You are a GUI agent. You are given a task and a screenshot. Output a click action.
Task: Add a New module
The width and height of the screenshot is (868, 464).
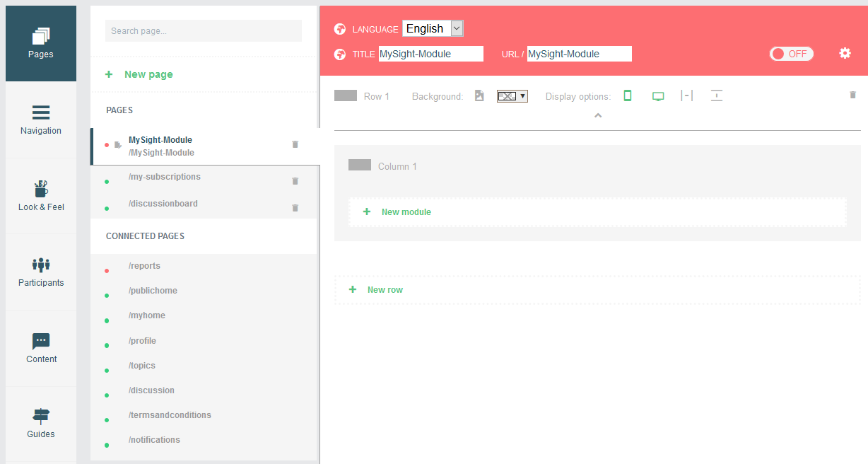pos(597,212)
